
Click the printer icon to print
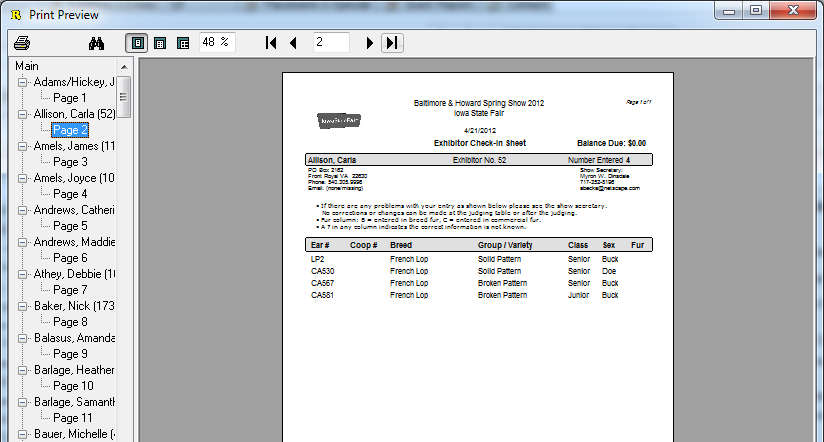pos(22,43)
